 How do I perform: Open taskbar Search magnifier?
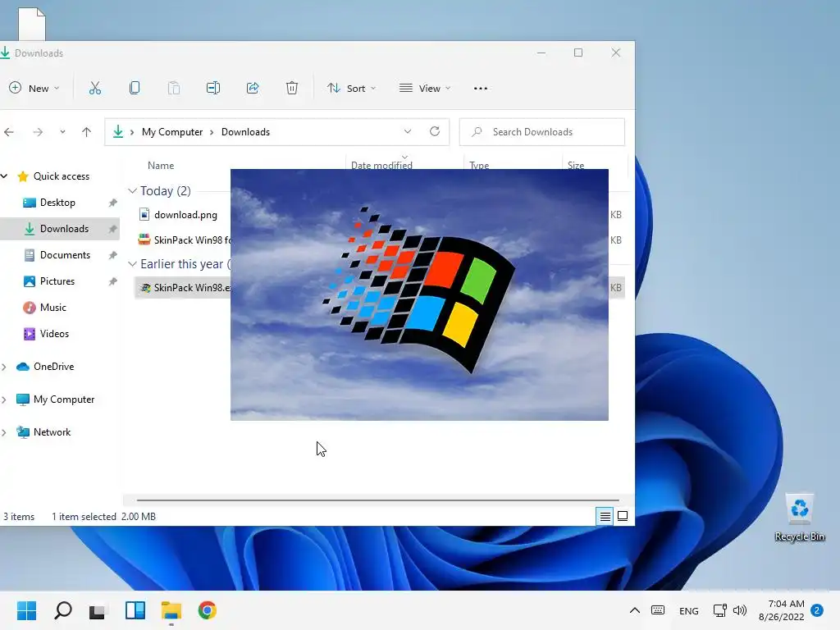point(62,610)
